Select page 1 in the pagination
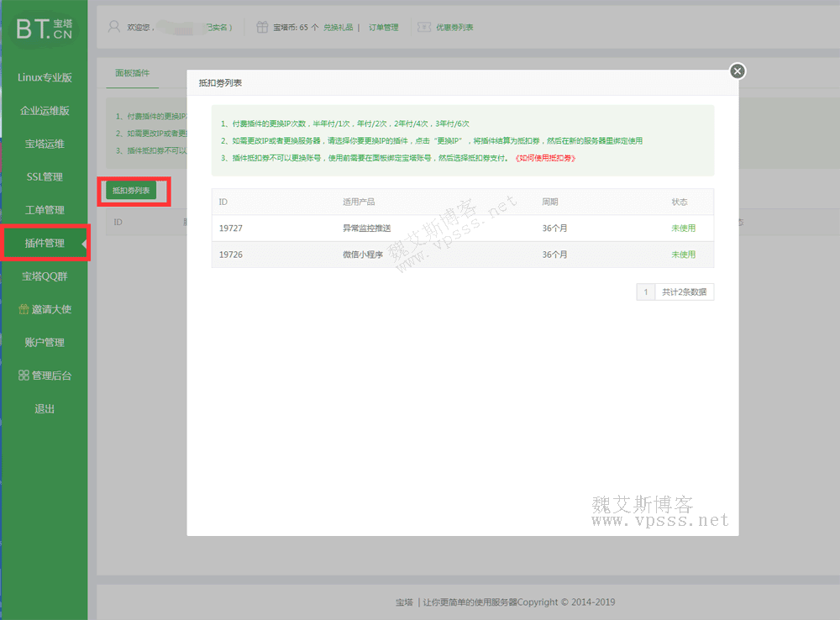Image resolution: width=840 pixels, height=620 pixels. click(x=645, y=292)
